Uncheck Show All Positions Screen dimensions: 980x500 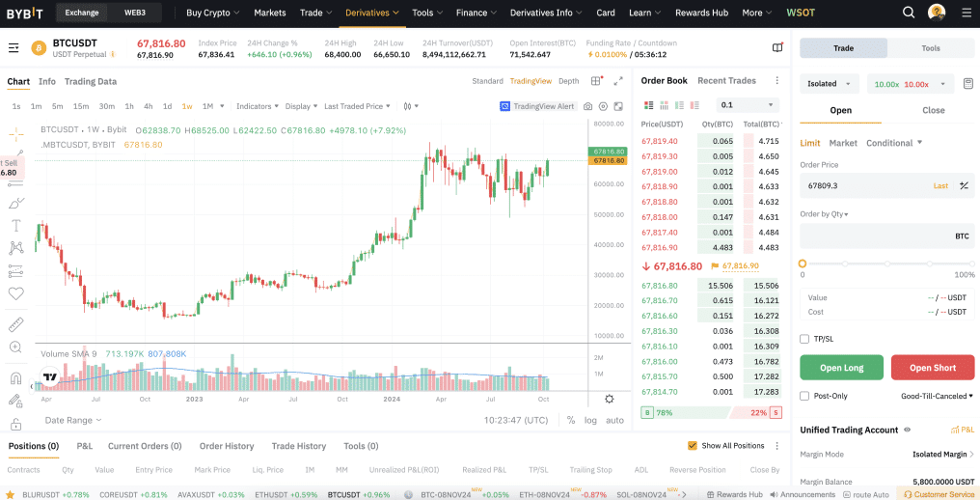click(692, 446)
